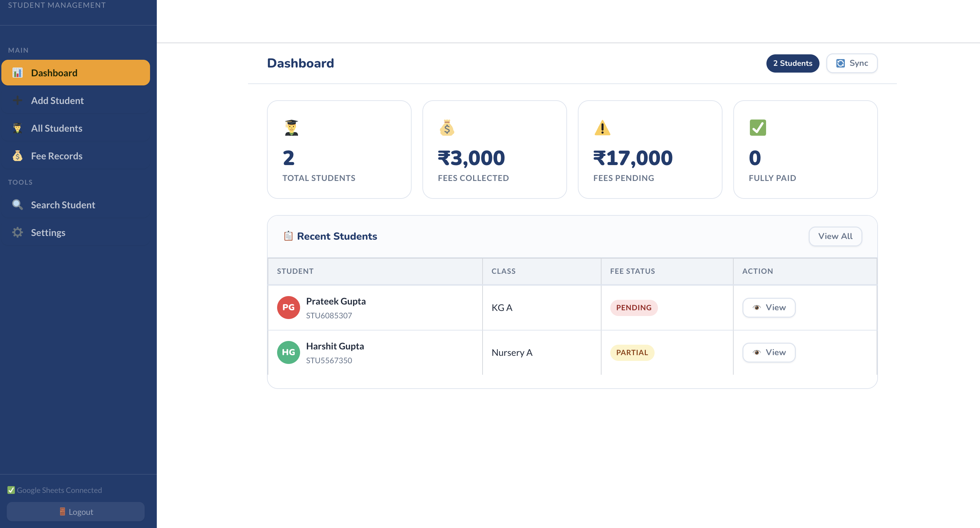
Task: Click the View All button
Action: [835, 236]
